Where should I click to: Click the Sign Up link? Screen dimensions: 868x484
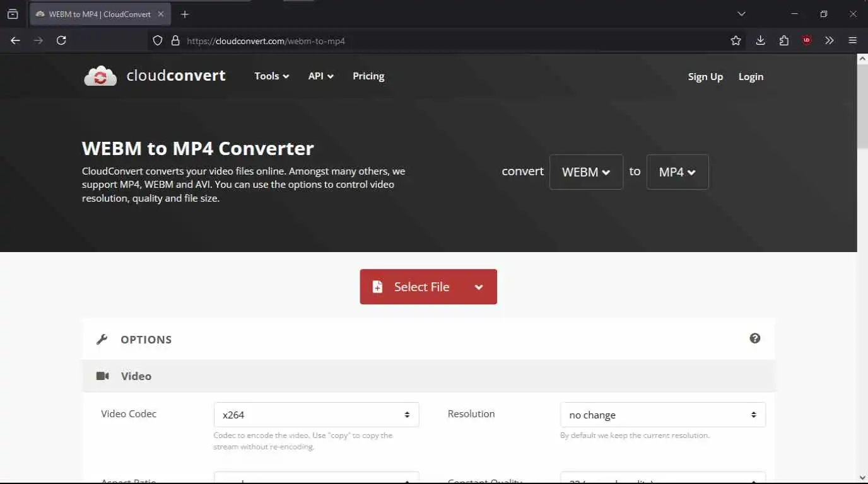pos(705,77)
